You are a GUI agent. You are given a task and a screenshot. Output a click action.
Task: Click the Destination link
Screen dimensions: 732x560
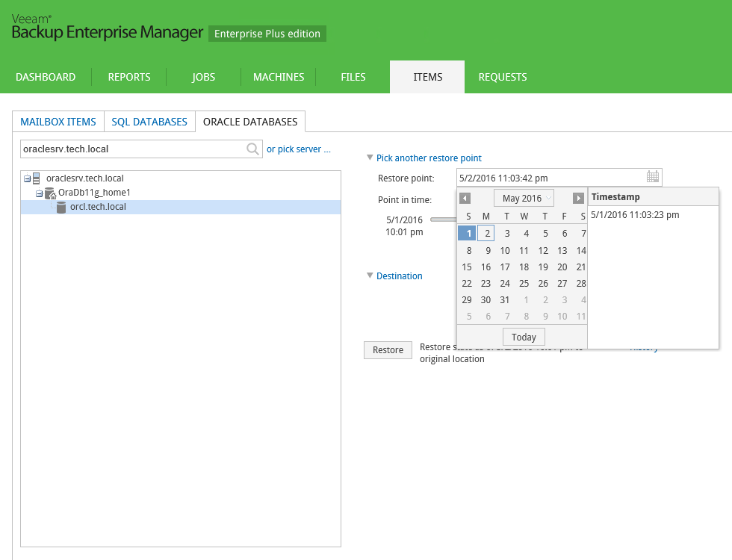pyautogui.click(x=400, y=276)
